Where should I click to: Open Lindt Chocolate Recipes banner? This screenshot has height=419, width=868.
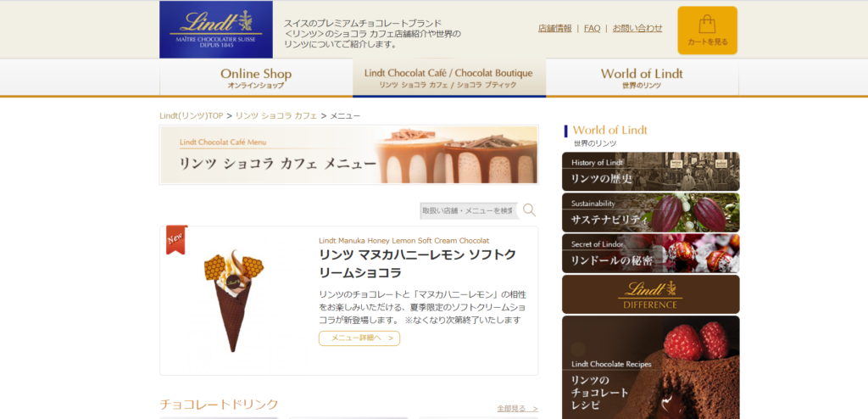(650, 367)
